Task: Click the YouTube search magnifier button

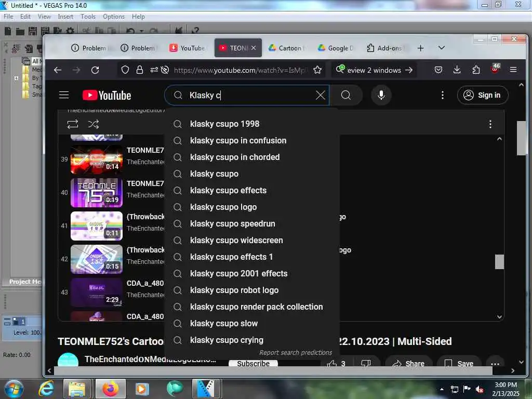Action: point(345,96)
